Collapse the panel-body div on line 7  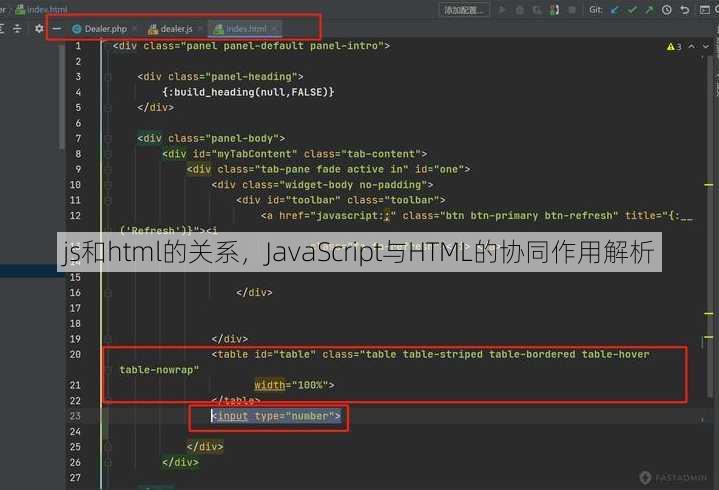(x=108, y=138)
